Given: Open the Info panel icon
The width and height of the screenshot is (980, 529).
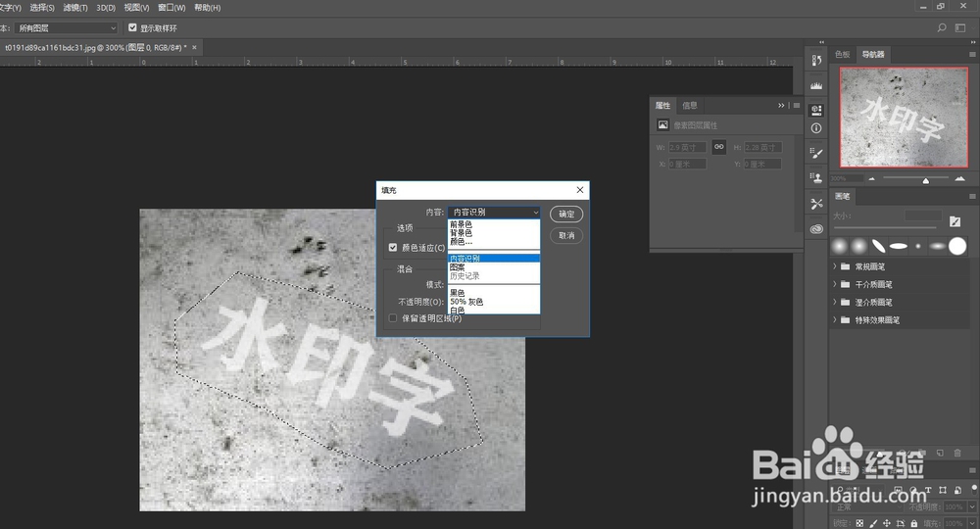Looking at the screenshot, I should (x=816, y=128).
